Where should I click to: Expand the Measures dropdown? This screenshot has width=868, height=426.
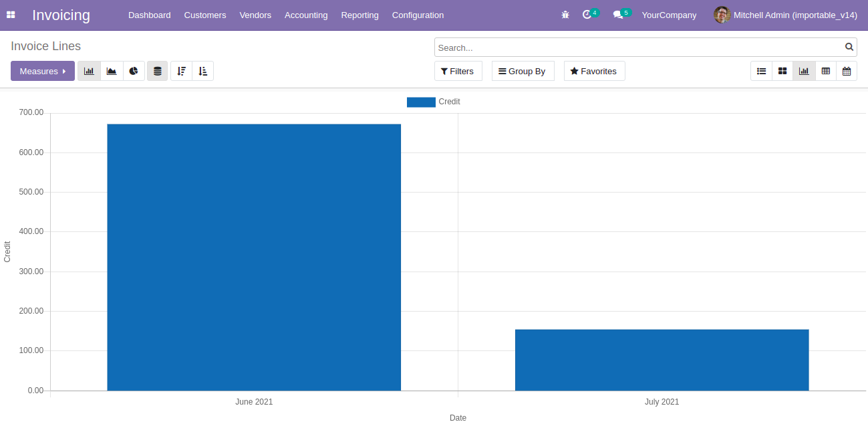pyautogui.click(x=43, y=71)
